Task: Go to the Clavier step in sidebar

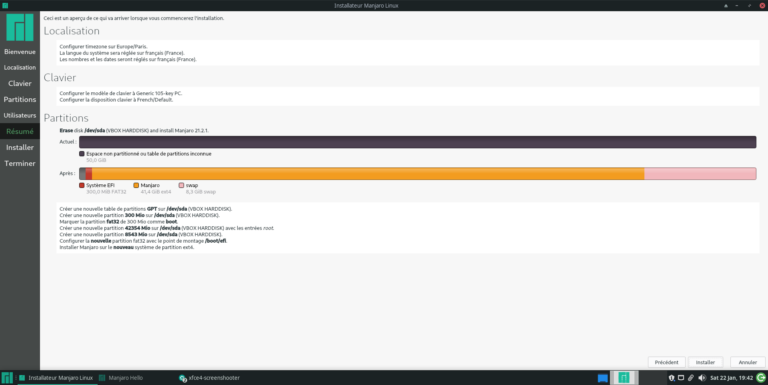Action: pos(20,83)
